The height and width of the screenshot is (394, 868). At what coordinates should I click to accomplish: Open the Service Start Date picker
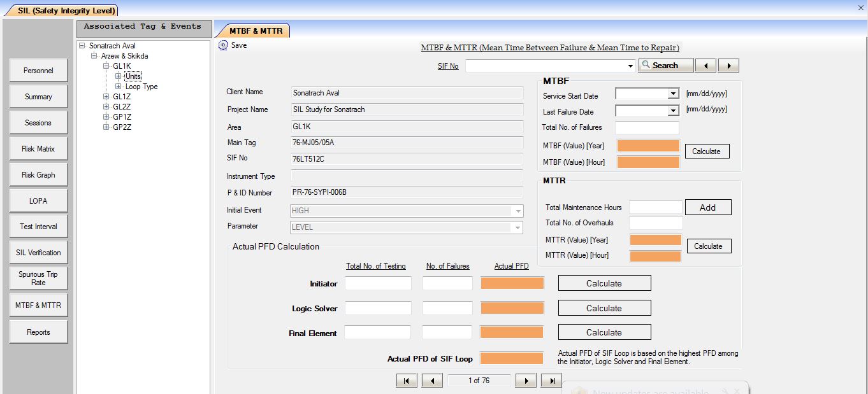[x=673, y=94]
